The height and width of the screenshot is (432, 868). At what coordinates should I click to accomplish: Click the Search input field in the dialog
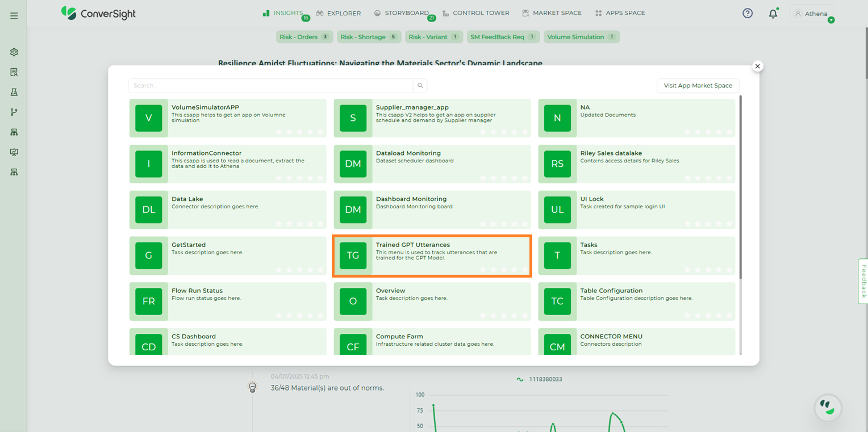coord(270,86)
